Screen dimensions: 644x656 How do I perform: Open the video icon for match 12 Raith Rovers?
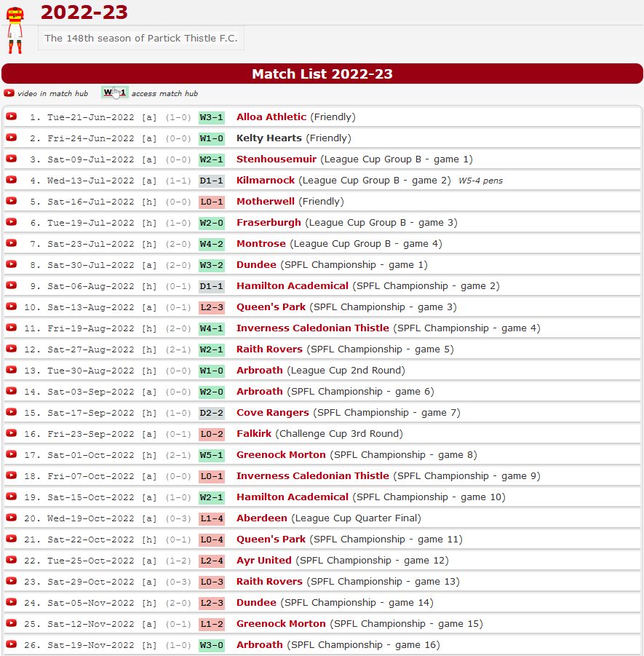[12, 349]
